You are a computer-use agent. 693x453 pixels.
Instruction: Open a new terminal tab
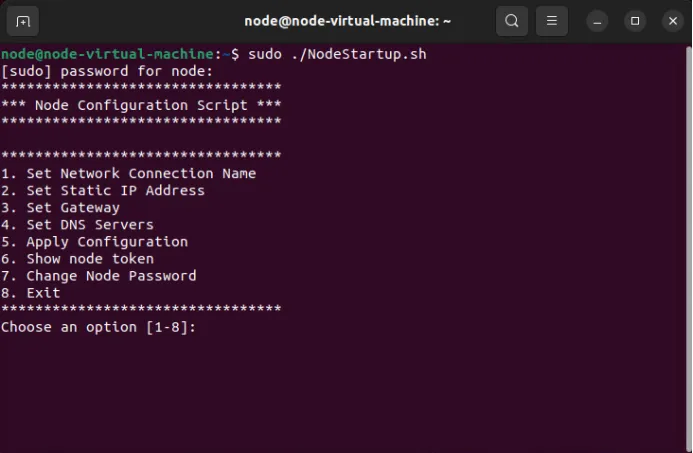tap(23, 21)
